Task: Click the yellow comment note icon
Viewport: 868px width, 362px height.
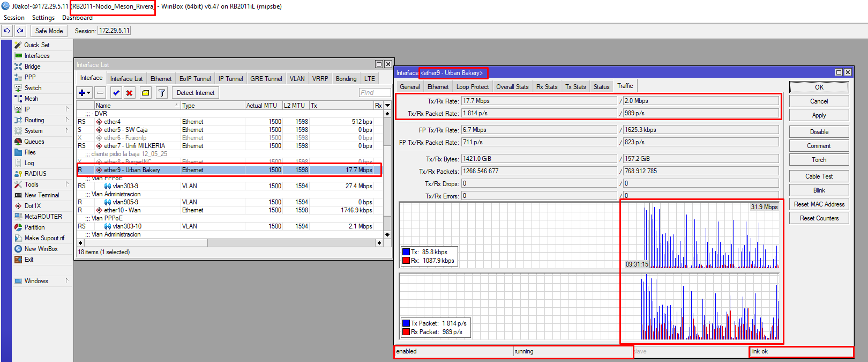Action: 146,93
